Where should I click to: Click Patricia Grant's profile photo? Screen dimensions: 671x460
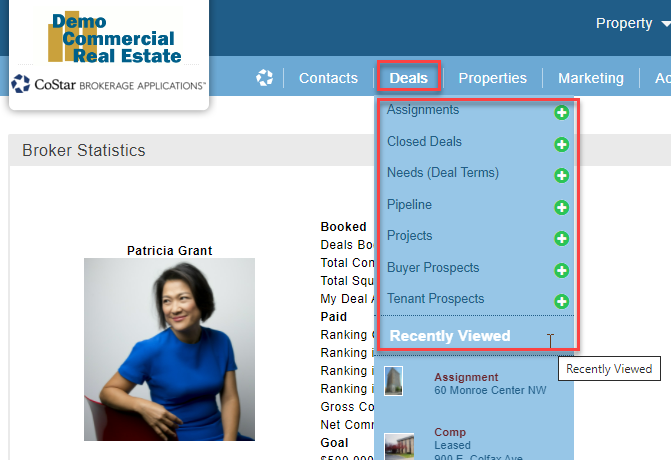(169, 348)
